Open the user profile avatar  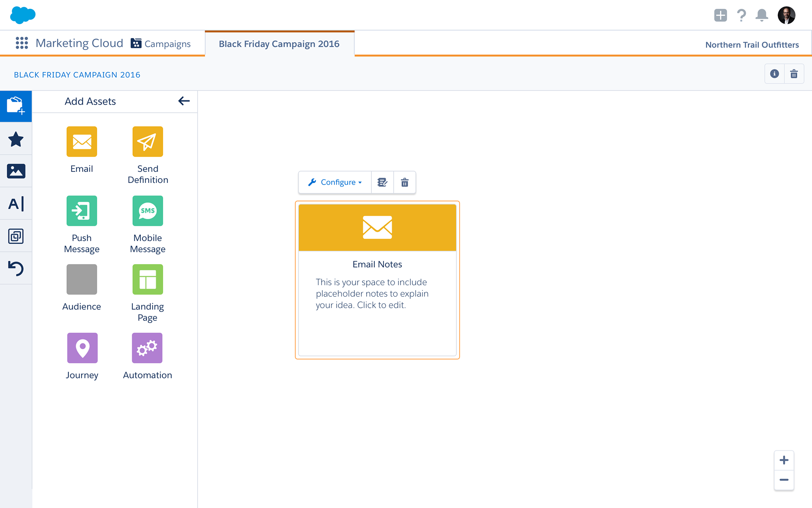(786, 15)
